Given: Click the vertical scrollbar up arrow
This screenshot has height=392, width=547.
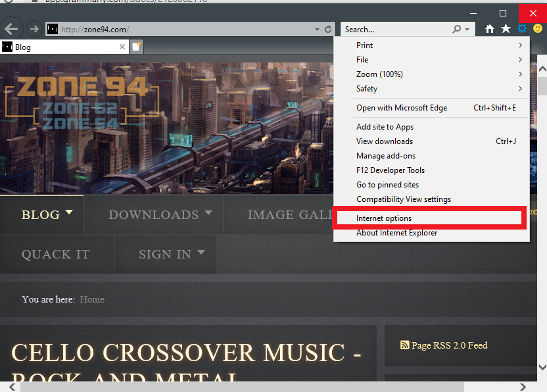Looking at the screenshot, I should [x=542, y=69].
